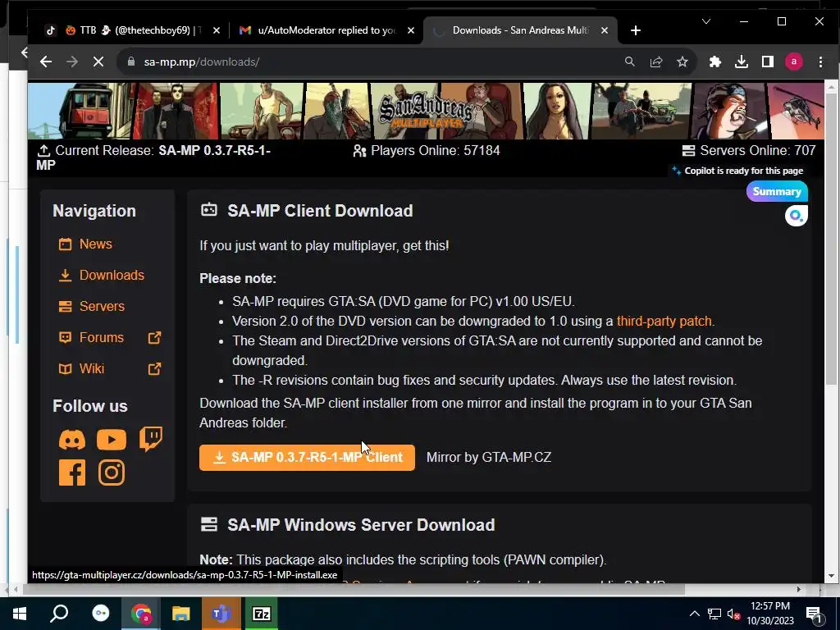This screenshot has height=630, width=840.
Task: Click the vertical page scrollbar thumb
Action: (831, 239)
